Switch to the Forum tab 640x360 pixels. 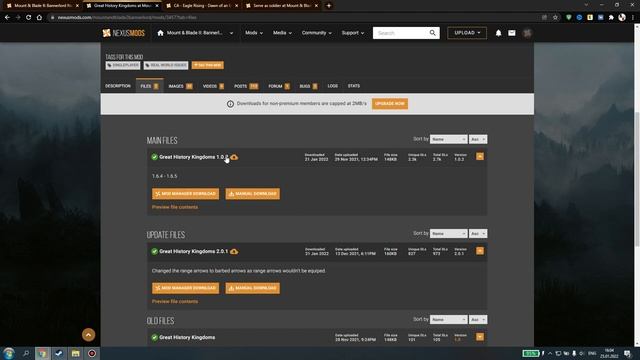click(279, 86)
